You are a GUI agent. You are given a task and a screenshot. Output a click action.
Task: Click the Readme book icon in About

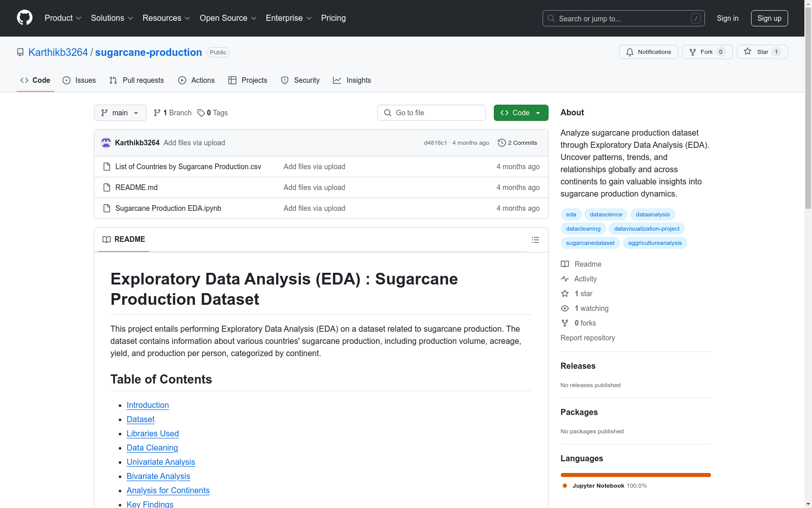coord(565,264)
